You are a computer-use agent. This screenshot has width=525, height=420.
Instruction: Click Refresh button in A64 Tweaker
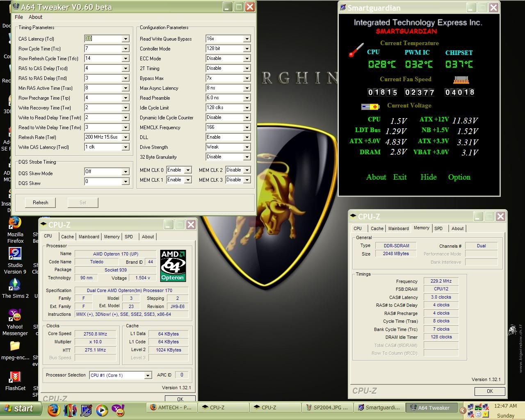pyautogui.click(x=40, y=203)
